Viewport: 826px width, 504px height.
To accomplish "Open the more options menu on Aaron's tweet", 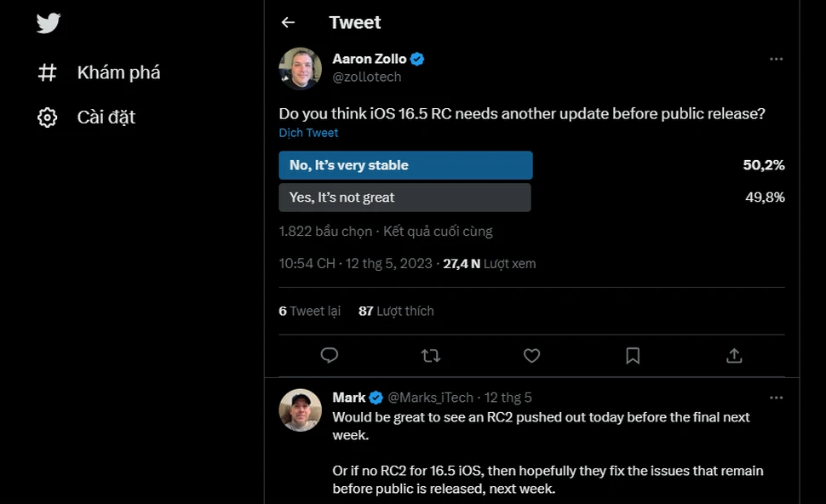I will coord(776,59).
